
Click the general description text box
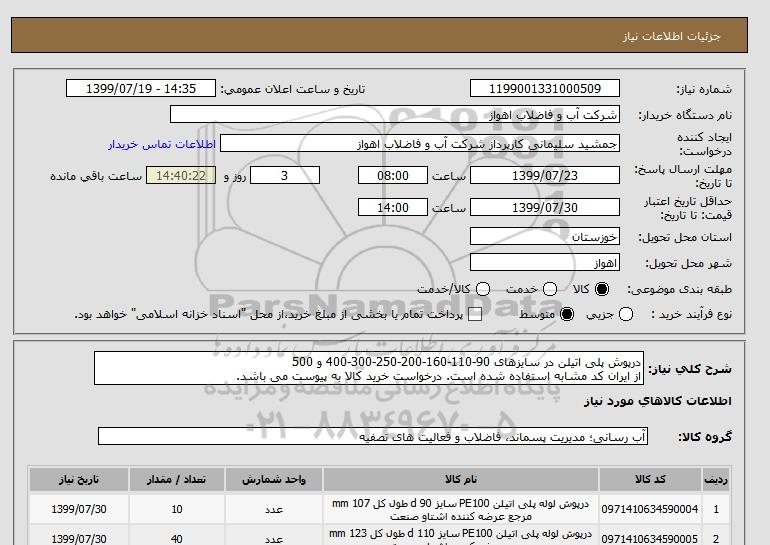coord(369,368)
